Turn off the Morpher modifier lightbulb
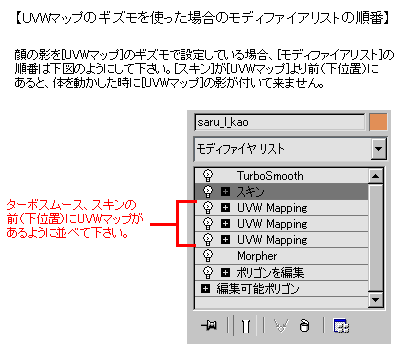 pyautogui.click(x=208, y=256)
